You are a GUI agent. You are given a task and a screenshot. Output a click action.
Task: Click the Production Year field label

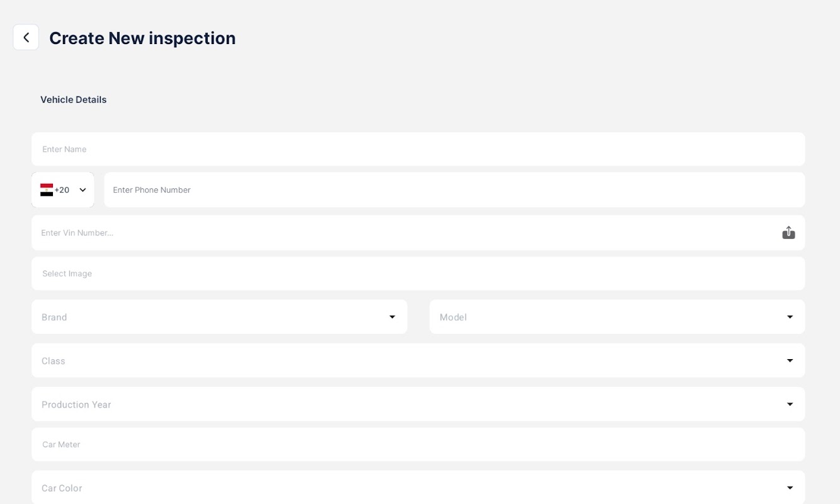click(76, 404)
